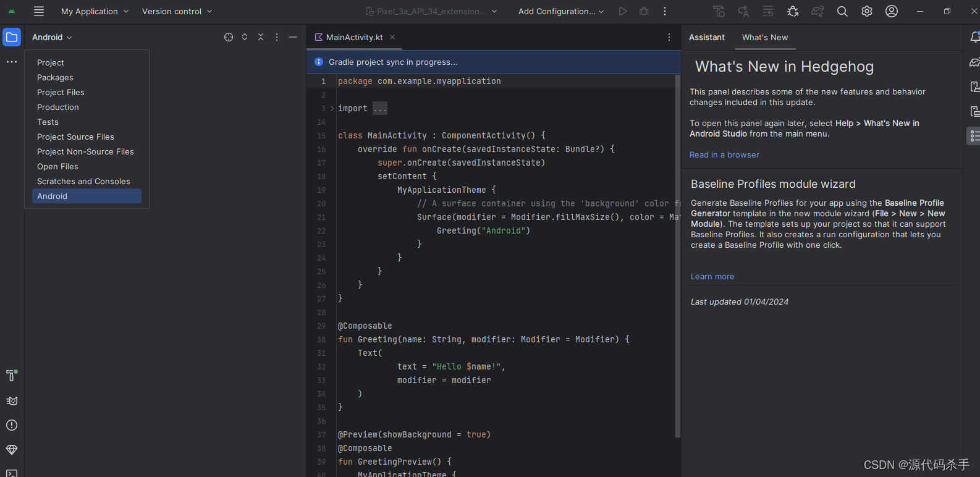Image resolution: width=980 pixels, height=477 pixels.
Task: Close the MainActivity.kt tab
Action: (392, 37)
